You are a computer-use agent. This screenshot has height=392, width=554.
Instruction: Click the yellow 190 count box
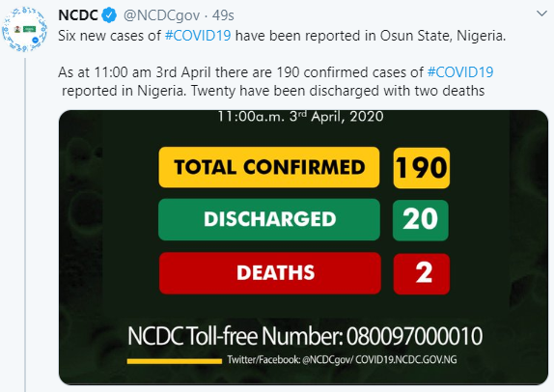422,168
